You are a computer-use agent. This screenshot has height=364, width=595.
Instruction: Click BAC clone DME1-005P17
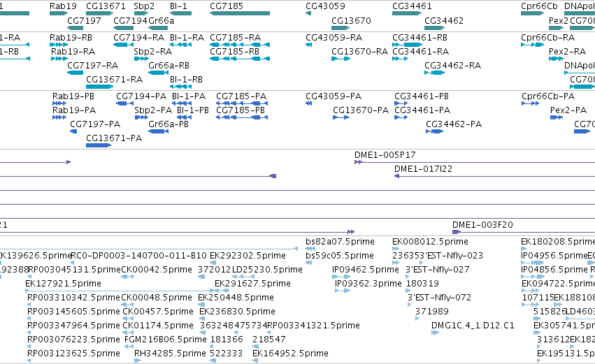tap(385, 154)
